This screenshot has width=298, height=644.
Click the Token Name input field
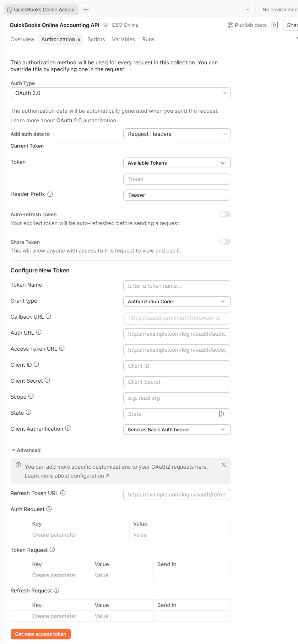coord(177,286)
